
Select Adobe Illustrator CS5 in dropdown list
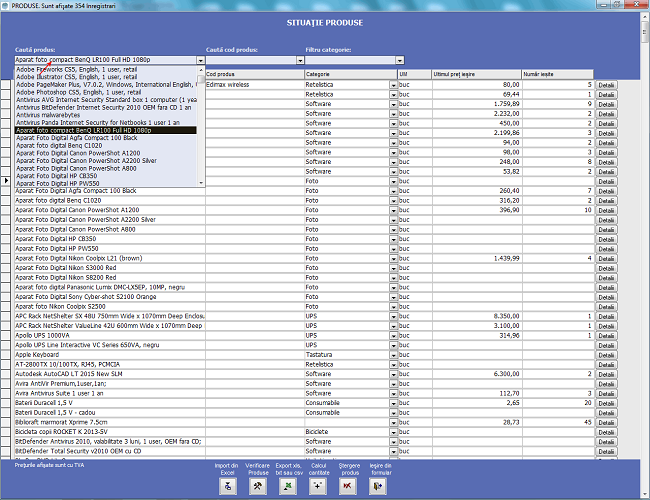106,77
